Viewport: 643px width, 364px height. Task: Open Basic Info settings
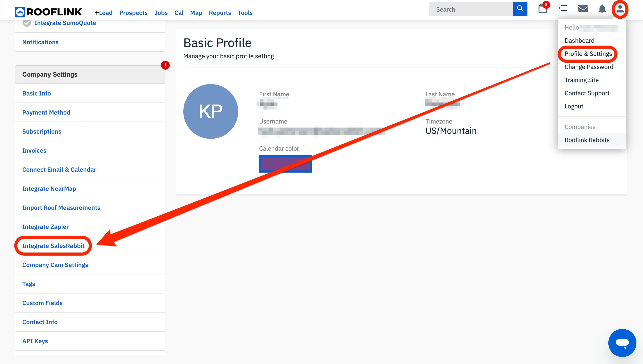coord(37,93)
